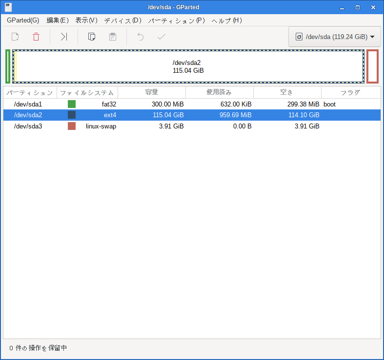Click the 0.00 B used cell
The height and width of the screenshot is (360, 384).
tap(242, 126)
